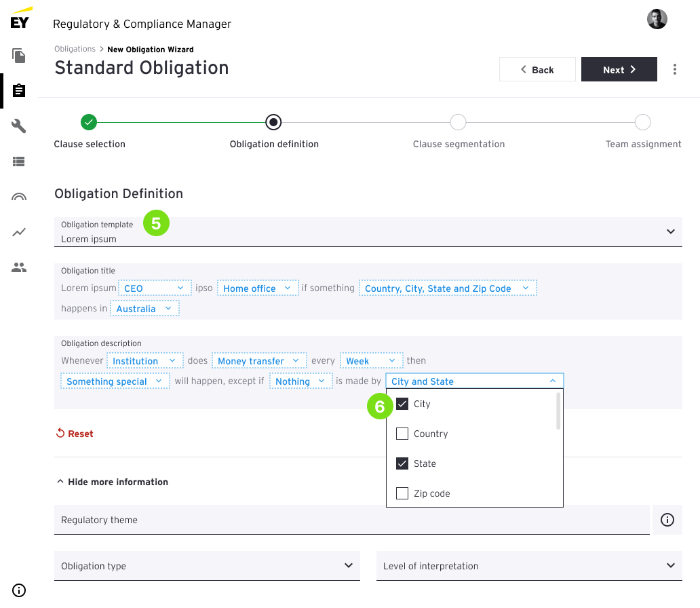Go to the Clause selection step
700x608 pixels.
click(x=89, y=122)
